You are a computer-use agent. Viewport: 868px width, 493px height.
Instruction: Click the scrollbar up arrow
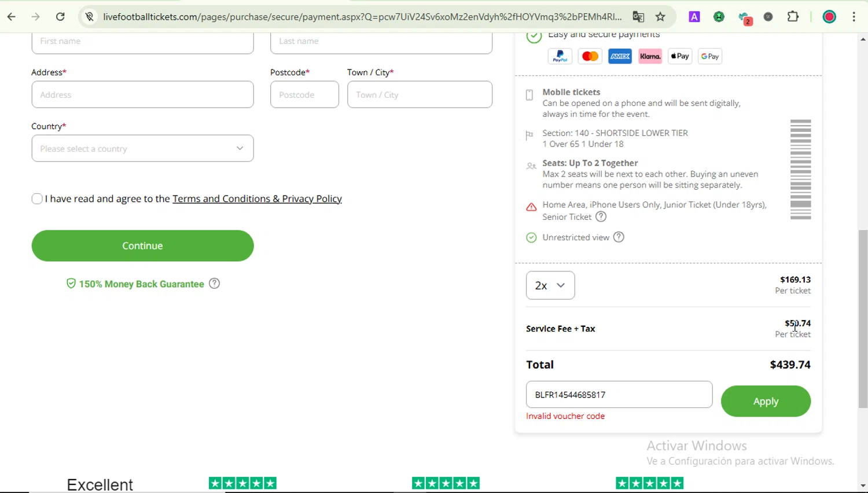pyautogui.click(x=863, y=39)
